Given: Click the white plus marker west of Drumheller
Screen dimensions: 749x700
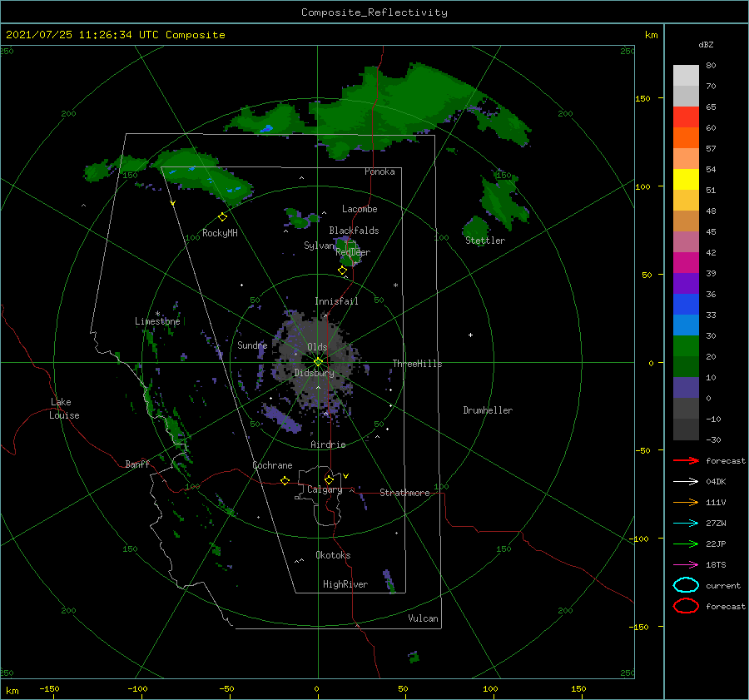Looking at the screenshot, I should [470, 335].
